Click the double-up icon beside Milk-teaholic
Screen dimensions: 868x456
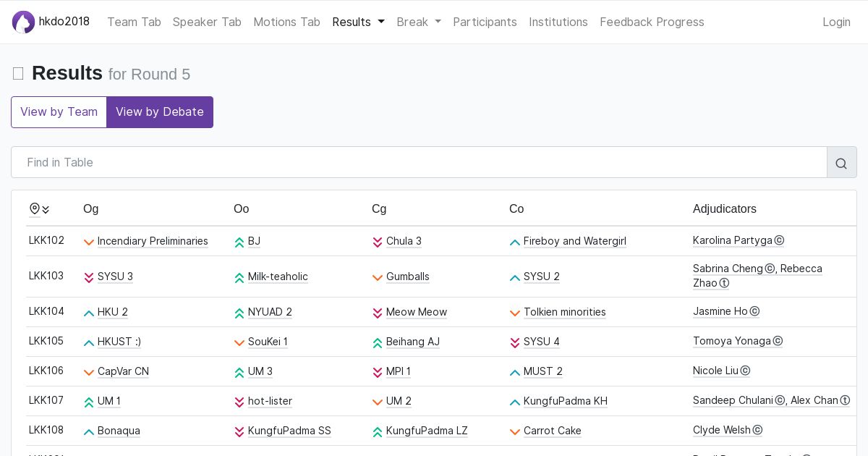pyautogui.click(x=239, y=277)
